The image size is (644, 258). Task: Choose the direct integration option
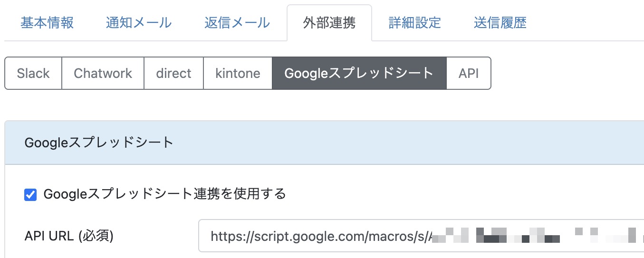173,74
